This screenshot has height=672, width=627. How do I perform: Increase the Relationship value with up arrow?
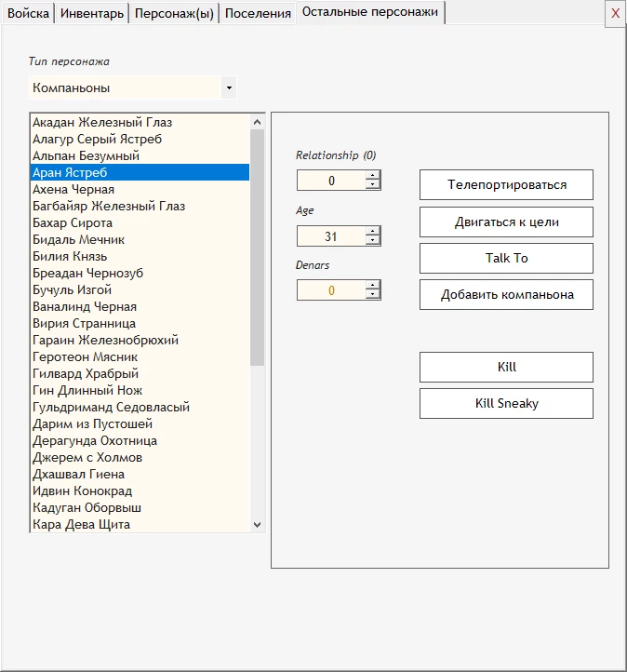(373, 175)
